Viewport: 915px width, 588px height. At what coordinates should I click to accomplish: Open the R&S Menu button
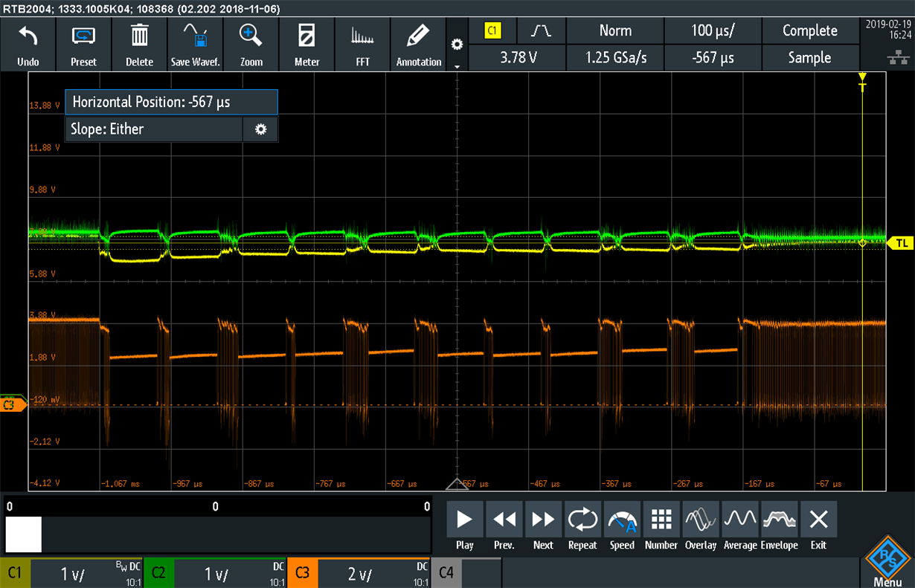[x=888, y=562]
